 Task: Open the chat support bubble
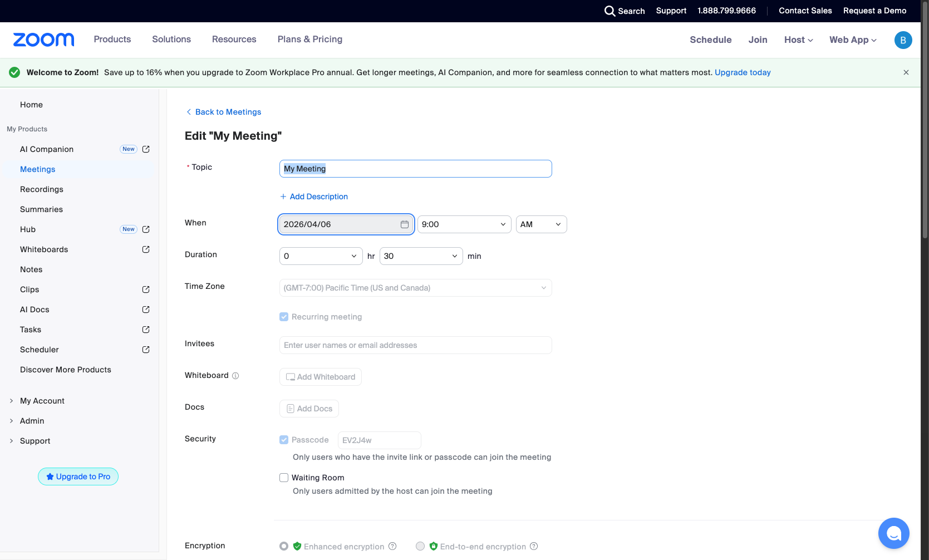(894, 533)
